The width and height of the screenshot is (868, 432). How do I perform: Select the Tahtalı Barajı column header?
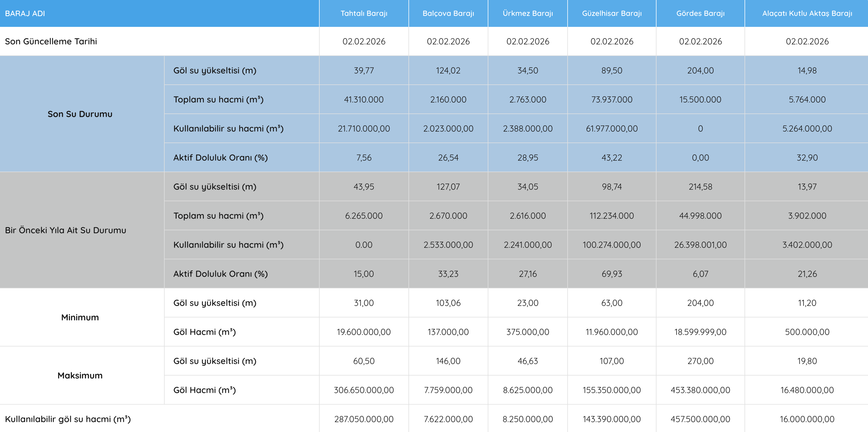point(363,13)
